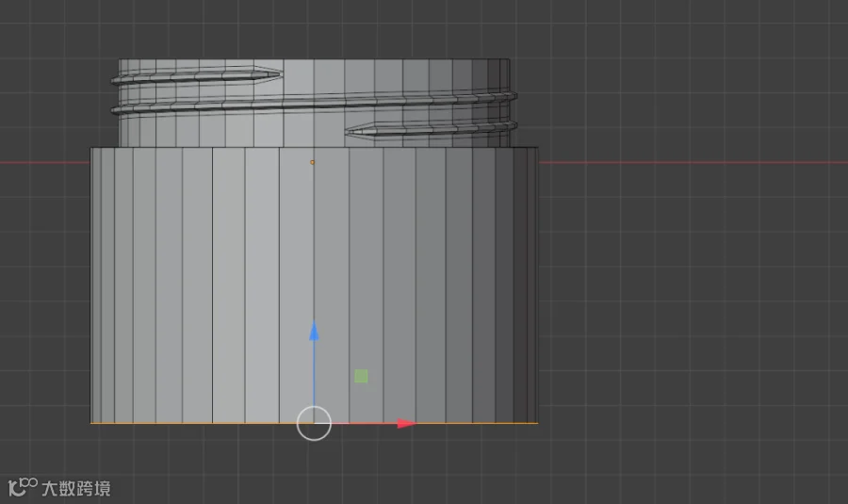Select the long middle thread ridge
848x504 pixels.
314,103
